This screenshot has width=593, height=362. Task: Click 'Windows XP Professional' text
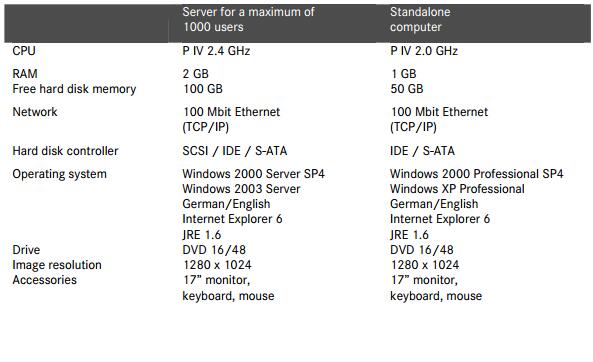(457, 189)
